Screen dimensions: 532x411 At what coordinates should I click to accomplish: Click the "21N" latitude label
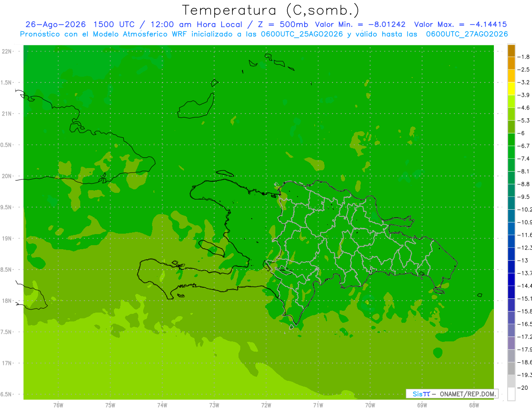tap(7, 114)
